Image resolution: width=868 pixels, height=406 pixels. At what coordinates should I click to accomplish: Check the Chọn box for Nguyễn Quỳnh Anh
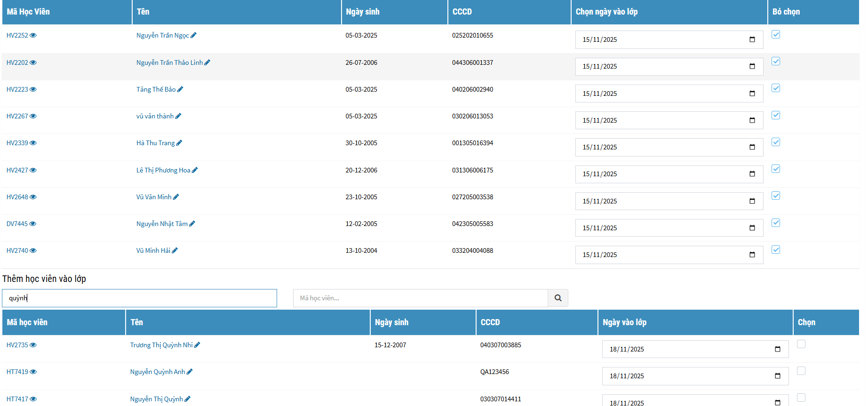click(801, 371)
